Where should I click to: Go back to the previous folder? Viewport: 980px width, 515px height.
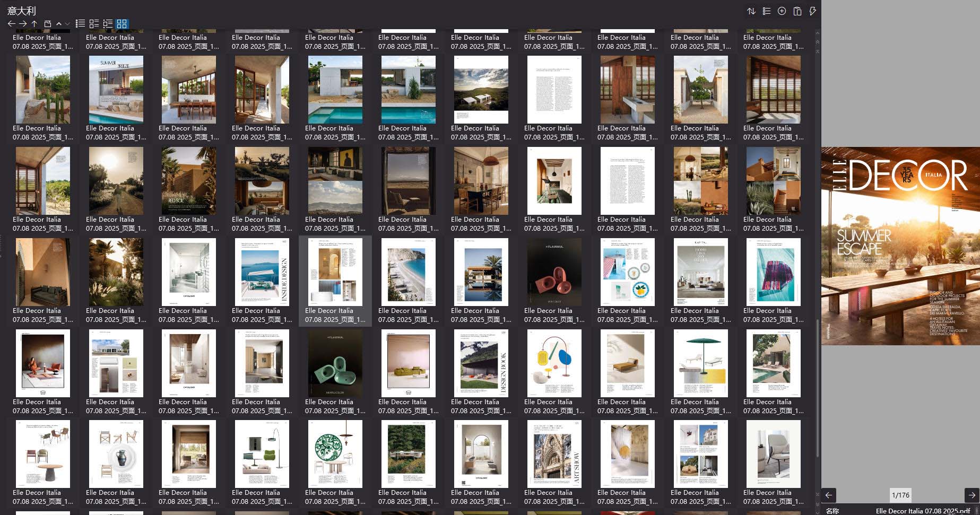[x=12, y=24]
